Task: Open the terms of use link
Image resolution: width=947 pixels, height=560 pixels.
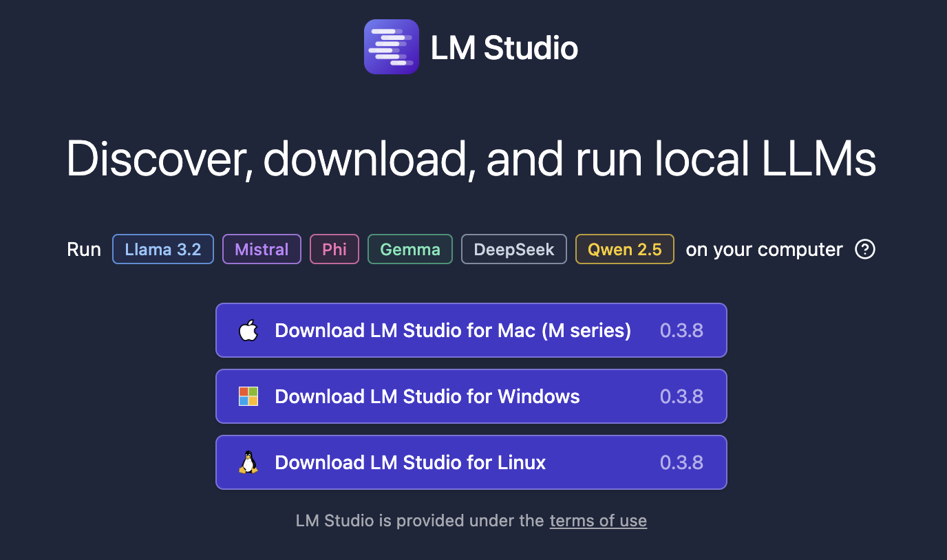Action: tap(598, 521)
